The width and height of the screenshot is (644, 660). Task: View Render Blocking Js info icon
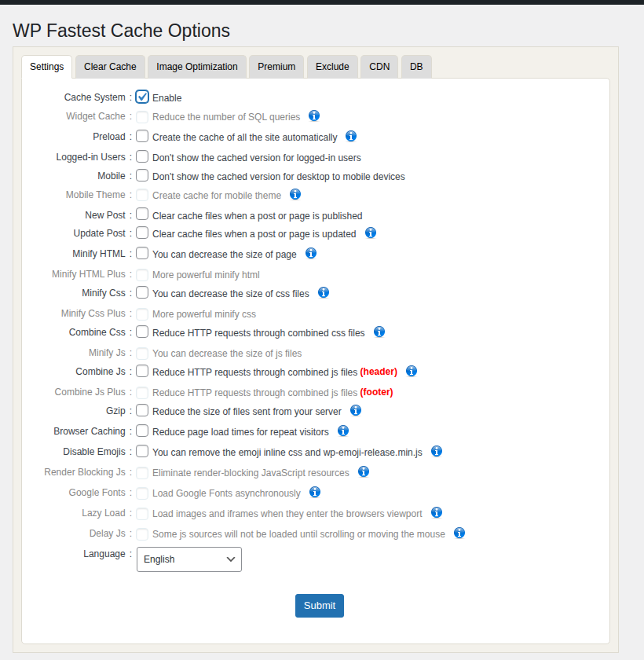point(364,472)
